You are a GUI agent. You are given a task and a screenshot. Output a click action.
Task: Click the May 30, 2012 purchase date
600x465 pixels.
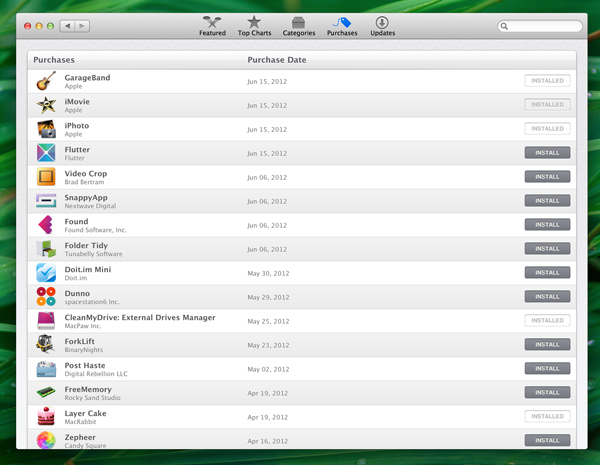point(268,273)
